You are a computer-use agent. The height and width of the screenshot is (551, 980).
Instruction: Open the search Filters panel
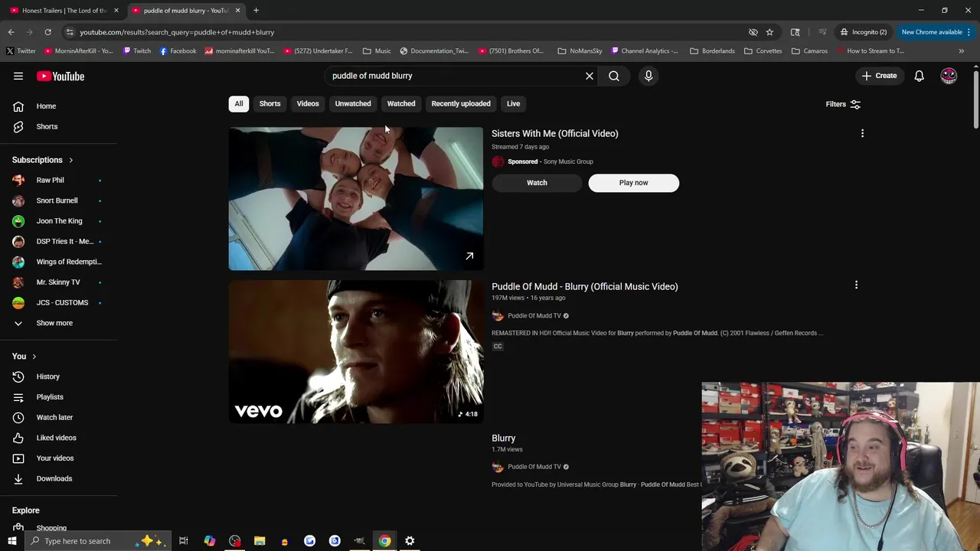(843, 104)
